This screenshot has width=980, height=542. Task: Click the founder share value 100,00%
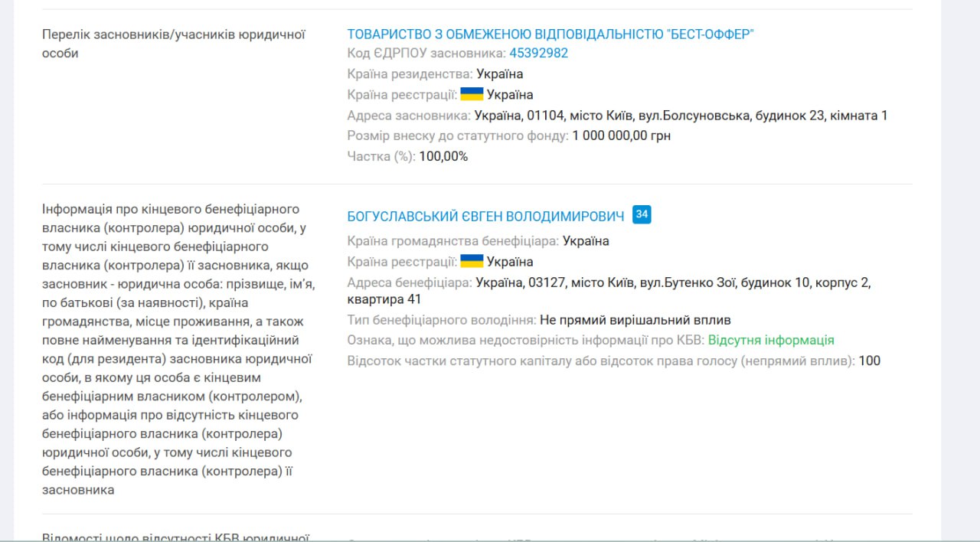tap(443, 156)
